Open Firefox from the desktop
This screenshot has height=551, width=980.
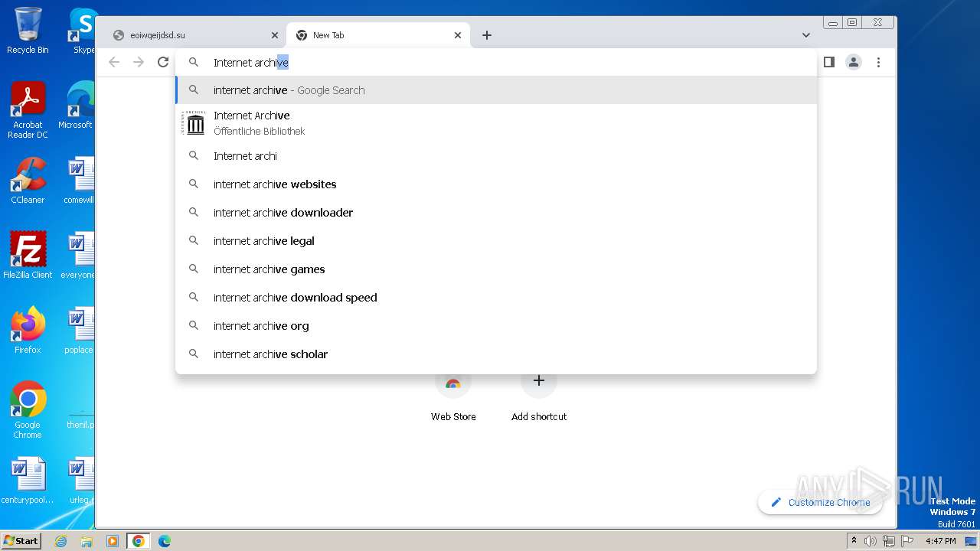[28, 330]
